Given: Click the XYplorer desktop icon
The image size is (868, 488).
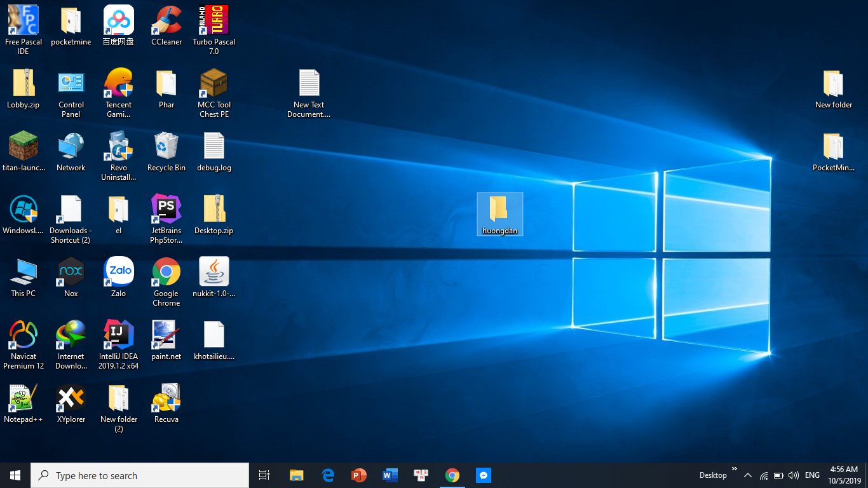Looking at the screenshot, I should [71, 398].
